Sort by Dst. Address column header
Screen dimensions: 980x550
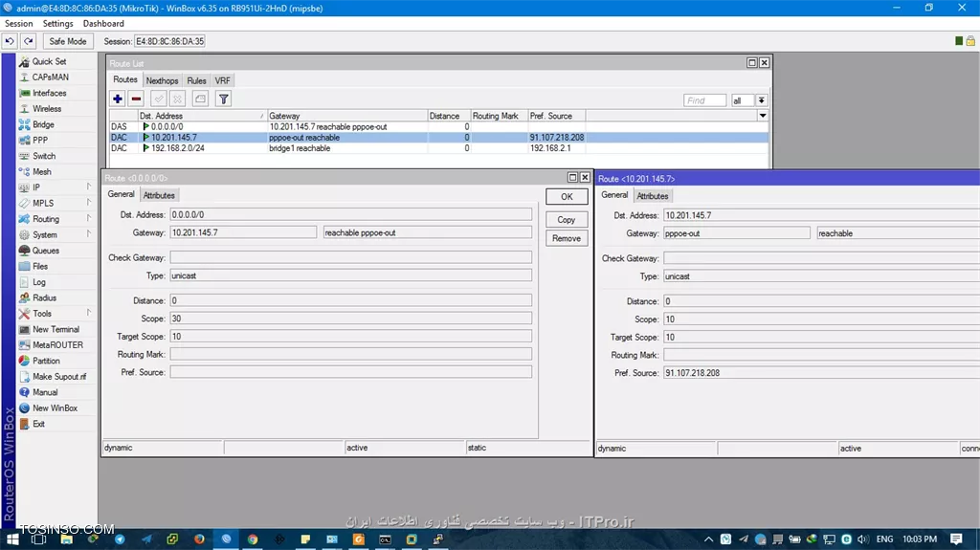(x=203, y=116)
